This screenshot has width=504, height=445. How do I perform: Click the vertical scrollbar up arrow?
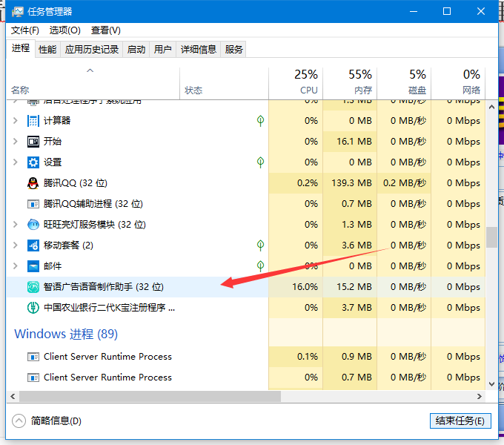pos(491,107)
